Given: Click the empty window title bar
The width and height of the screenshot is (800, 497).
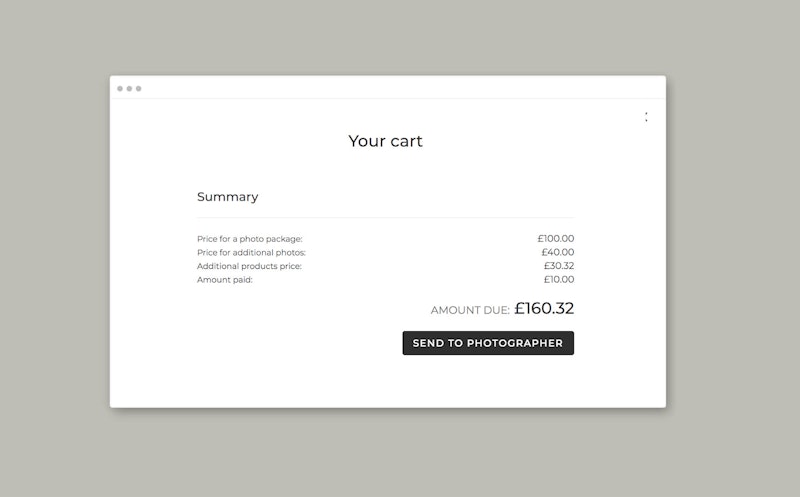Looking at the screenshot, I should (400, 88).
